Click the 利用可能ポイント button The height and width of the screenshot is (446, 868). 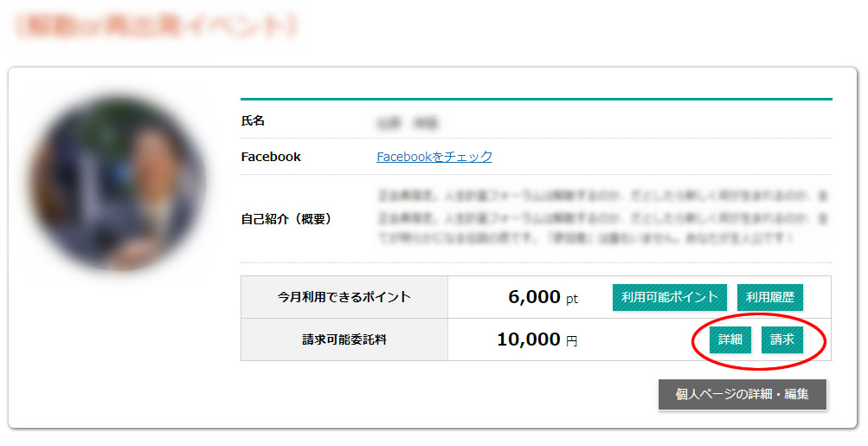point(669,298)
